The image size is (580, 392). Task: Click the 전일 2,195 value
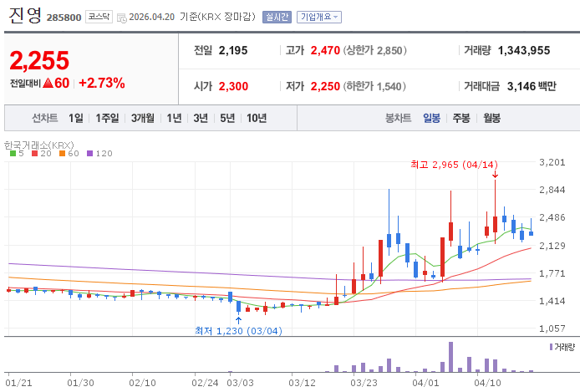point(233,50)
